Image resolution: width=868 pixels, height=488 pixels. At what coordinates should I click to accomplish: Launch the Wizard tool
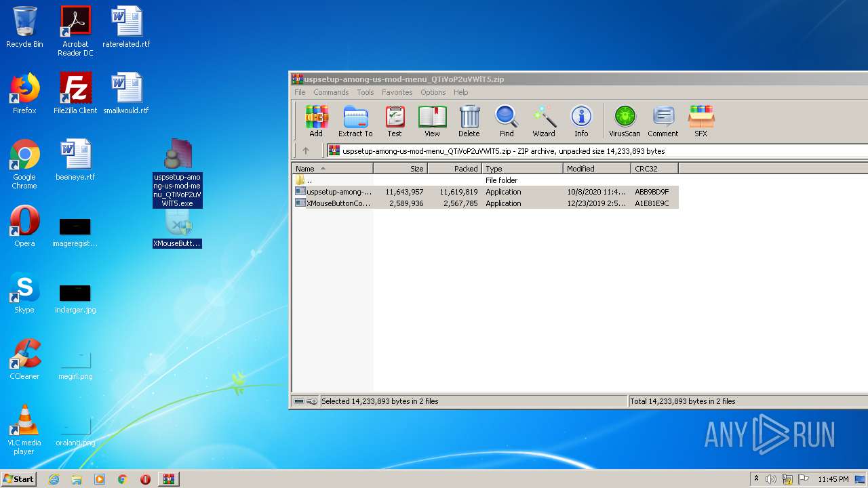[x=544, y=121]
